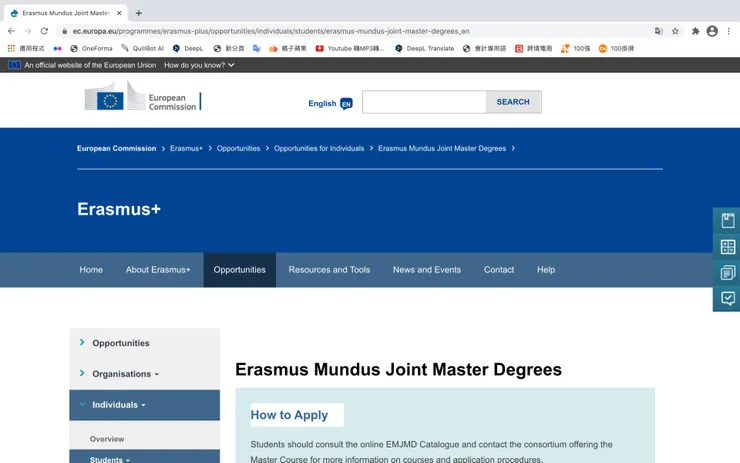Screen dimensions: 740x463
Task: Collapse the Individuals sidebar menu
Action: click(144, 405)
